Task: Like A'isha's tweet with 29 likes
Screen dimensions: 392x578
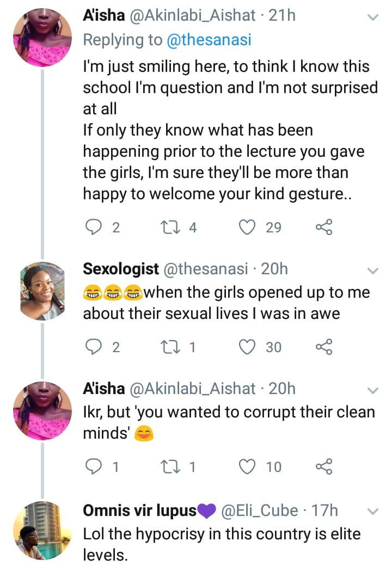Action: (x=248, y=227)
